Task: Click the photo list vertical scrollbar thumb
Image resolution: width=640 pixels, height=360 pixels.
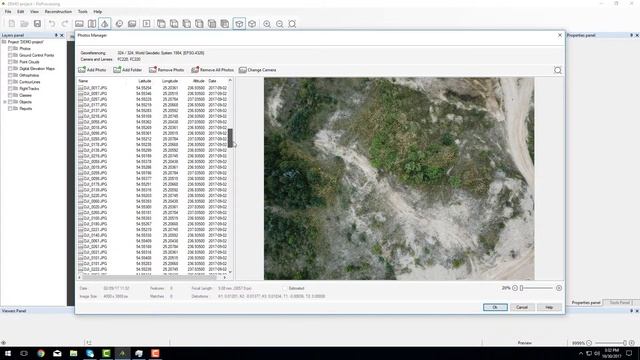Action: [x=230, y=138]
